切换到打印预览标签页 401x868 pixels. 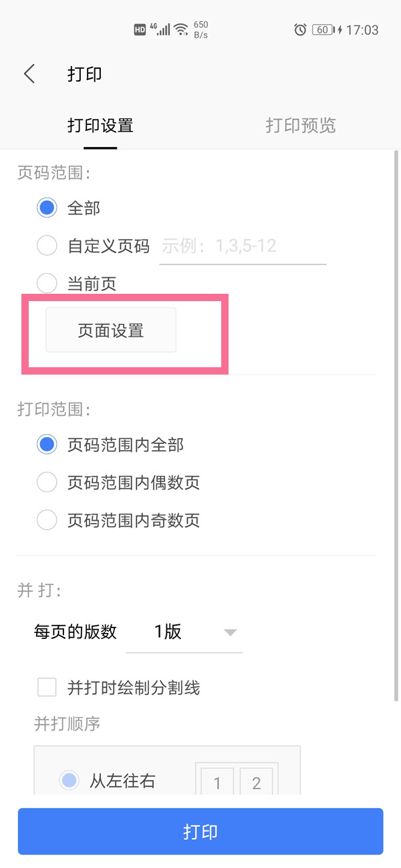[x=300, y=126]
